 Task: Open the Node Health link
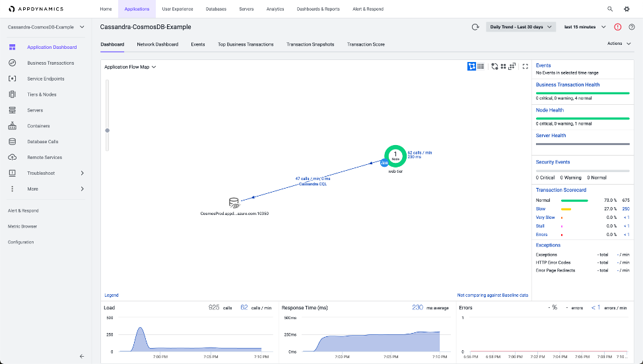coord(549,110)
